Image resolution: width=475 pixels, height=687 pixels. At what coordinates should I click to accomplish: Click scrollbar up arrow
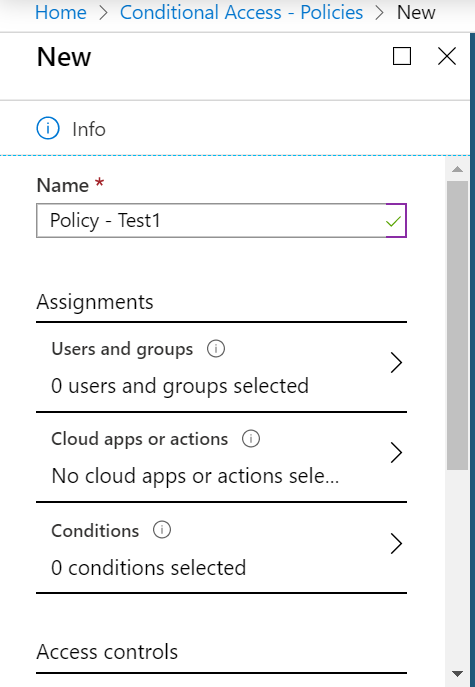click(x=457, y=169)
